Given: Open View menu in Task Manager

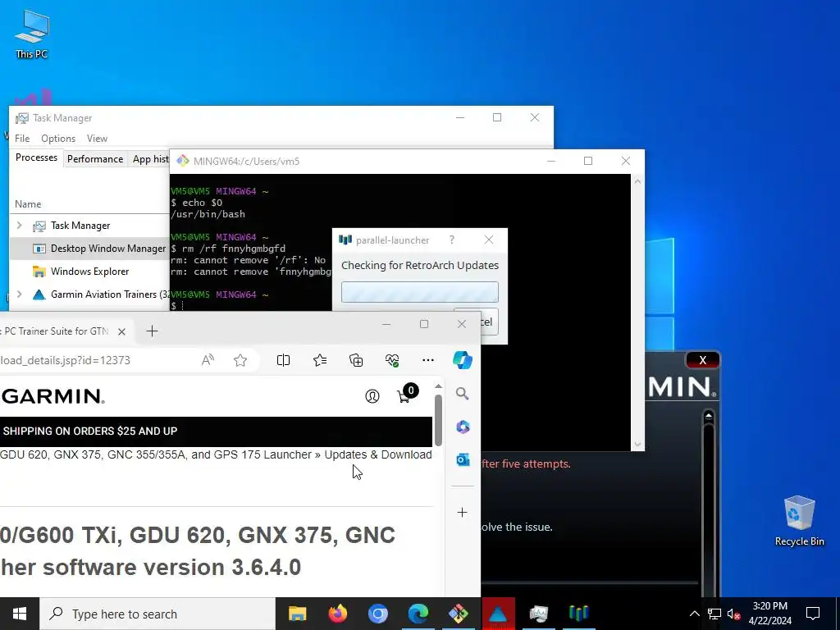Looking at the screenshot, I should 97,138.
